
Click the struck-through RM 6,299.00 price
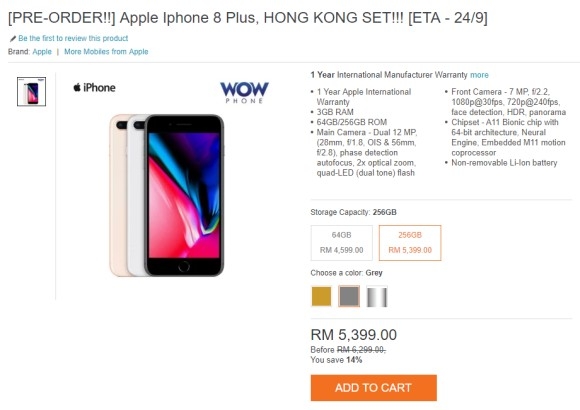[361, 350]
